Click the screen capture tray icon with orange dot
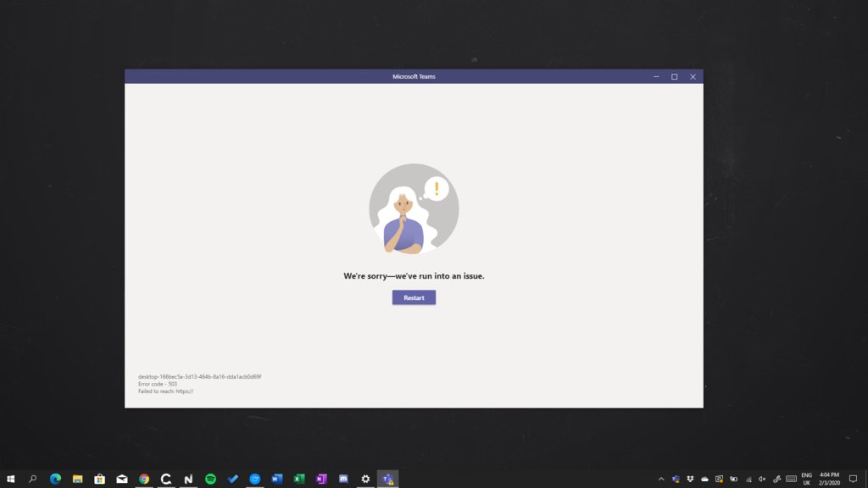868x488 pixels. click(719, 480)
